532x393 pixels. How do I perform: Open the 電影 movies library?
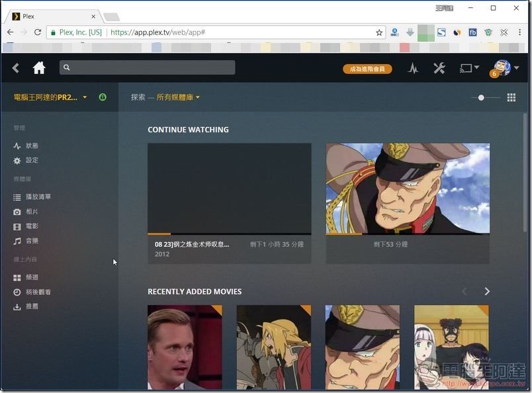click(26, 226)
